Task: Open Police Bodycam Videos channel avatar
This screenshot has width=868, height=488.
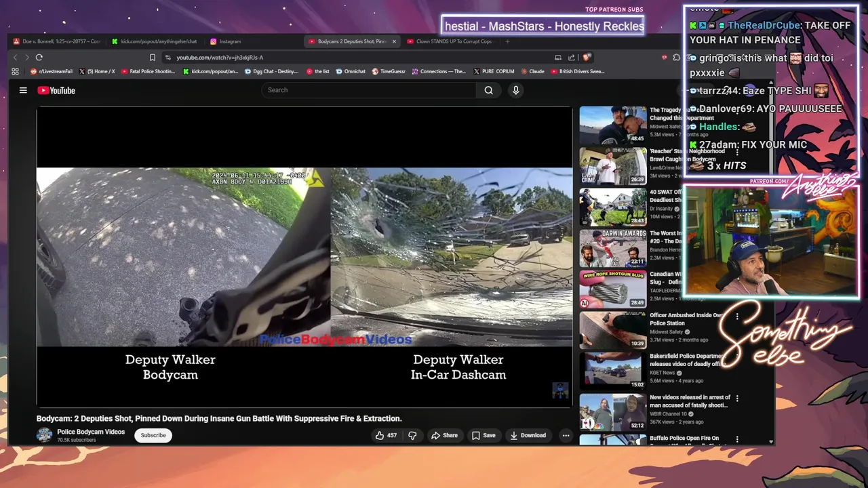Action: [44, 435]
